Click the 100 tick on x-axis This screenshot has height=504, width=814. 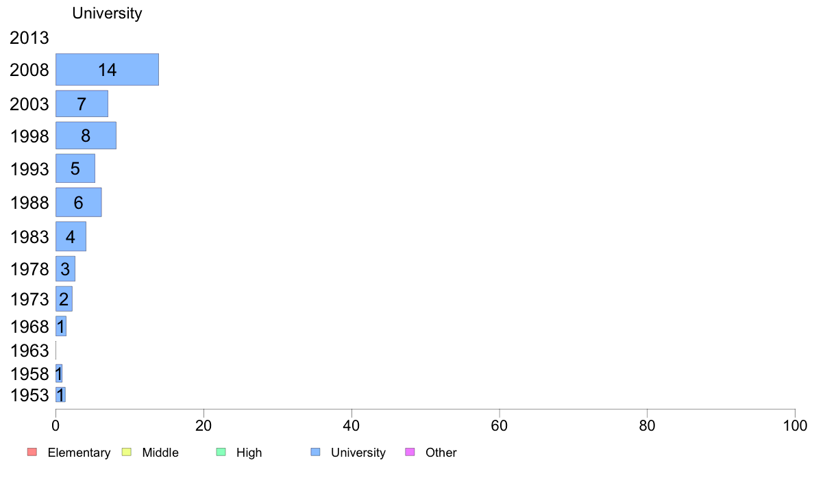[795, 425]
